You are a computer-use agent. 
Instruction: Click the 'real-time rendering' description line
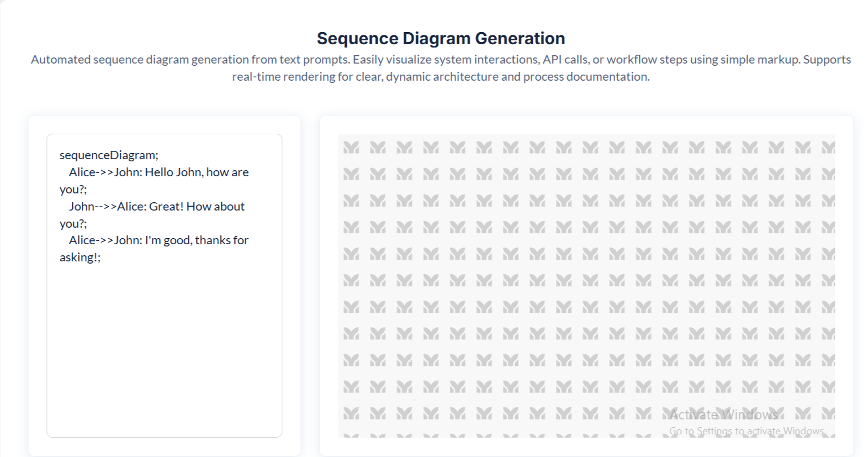pyautogui.click(x=441, y=77)
